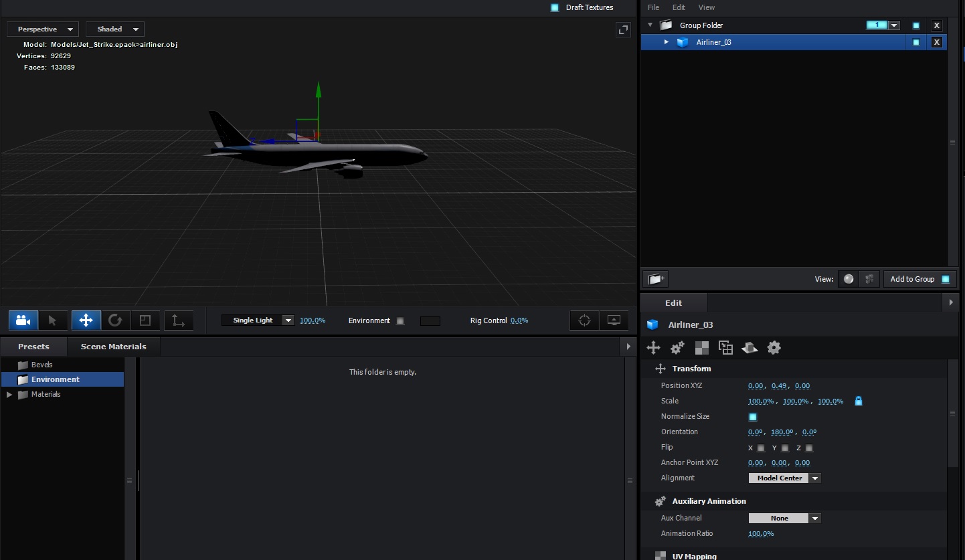This screenshot has width=965, height=560.
Task: Check Flip Z checkbox
Action: tap(809, 448)
